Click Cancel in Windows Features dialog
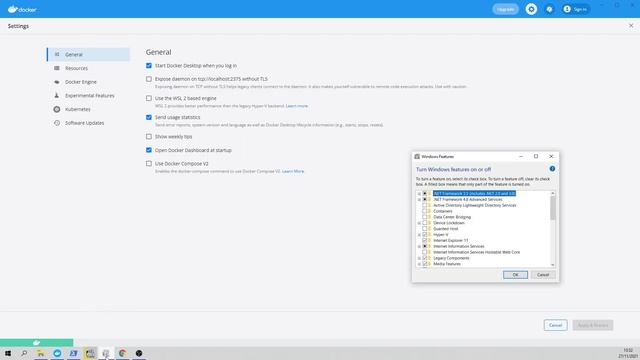The width and height of the screenshot is (640, 360). point(543,275)
